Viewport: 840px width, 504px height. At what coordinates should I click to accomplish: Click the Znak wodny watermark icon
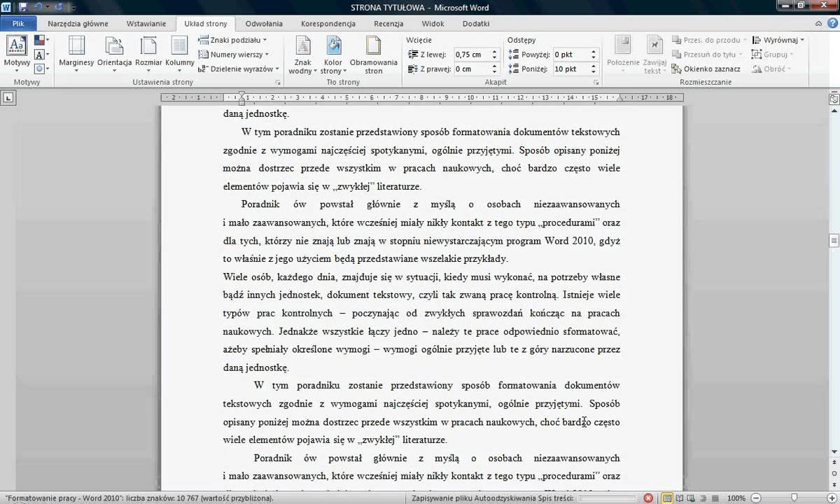coord(303,46)
